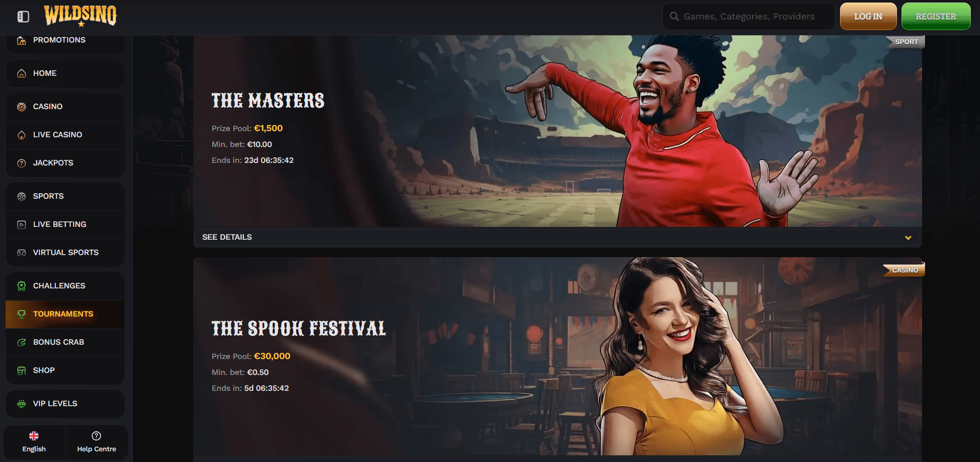Open the English language selector

[34, 442]
